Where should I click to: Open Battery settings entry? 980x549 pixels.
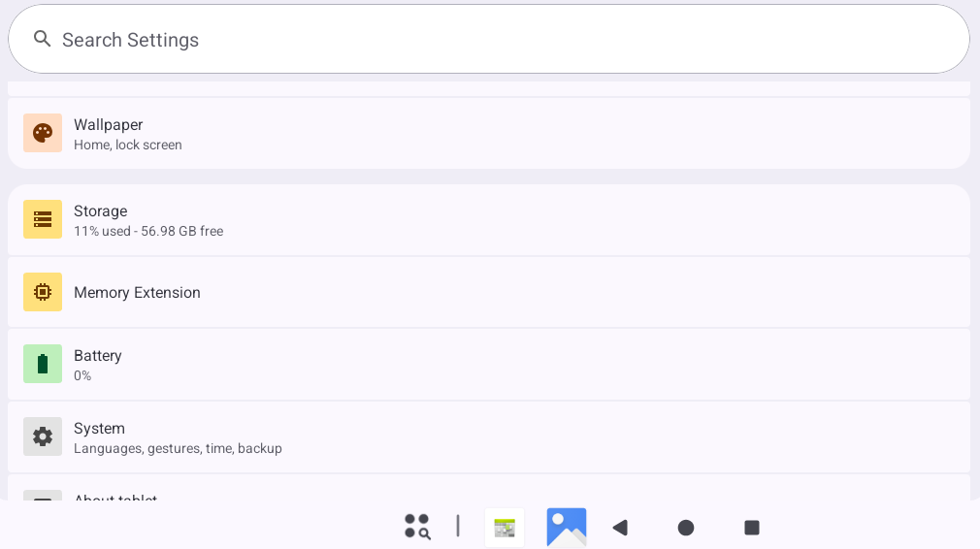489,364
